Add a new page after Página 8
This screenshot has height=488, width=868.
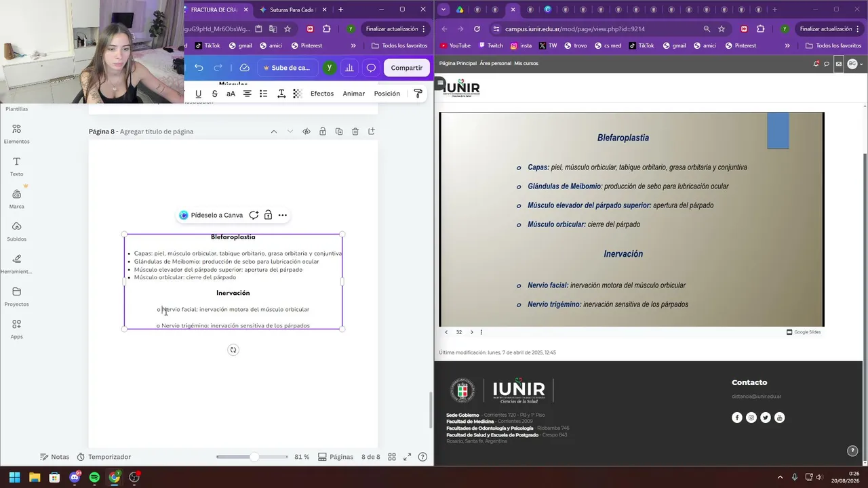click(x=372, y=131)
